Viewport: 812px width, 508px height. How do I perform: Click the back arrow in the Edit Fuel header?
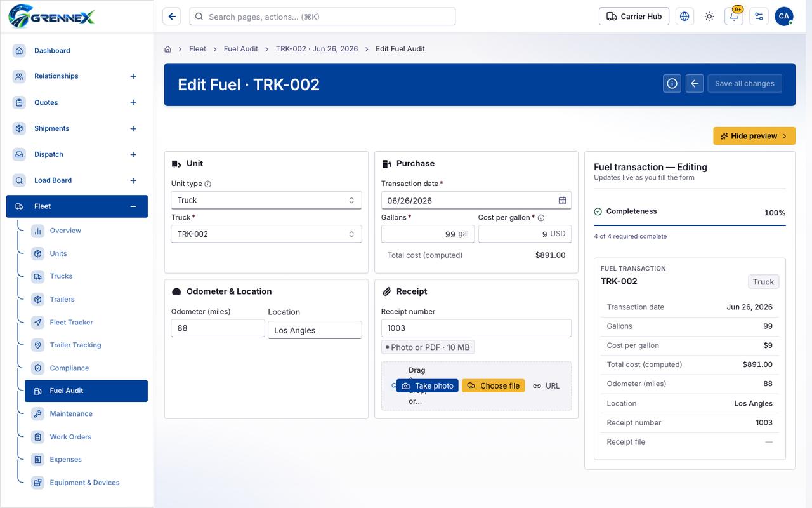695,83
